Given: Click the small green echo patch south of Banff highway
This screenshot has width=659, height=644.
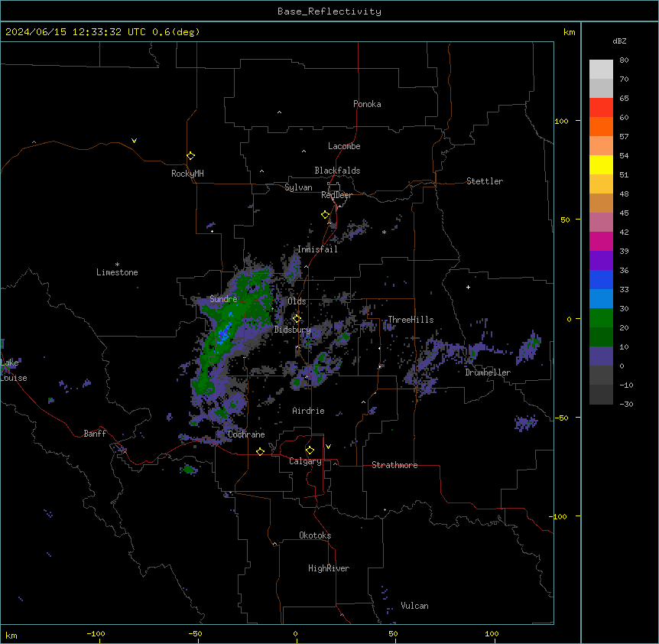Looking at the screenshot, I should coord(189,469).
